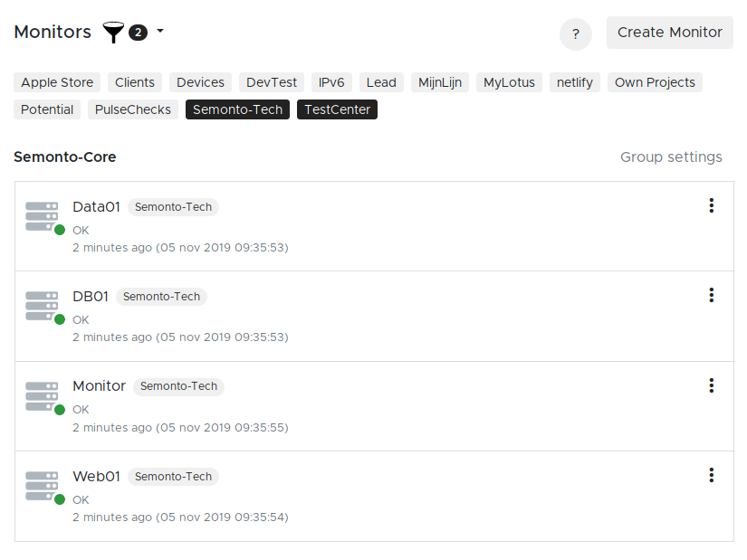Deselect the TestCenter filter tag
747x560 pixels.
coord(337,109)
